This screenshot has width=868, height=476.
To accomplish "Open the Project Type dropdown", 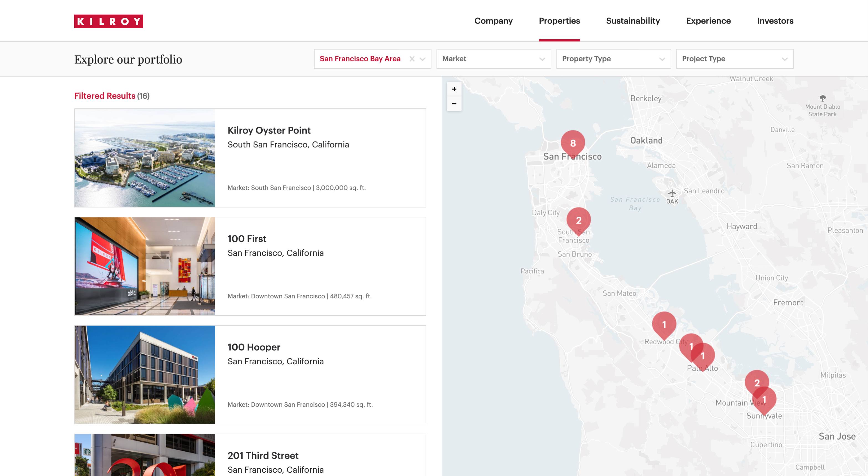I will 735,59.
